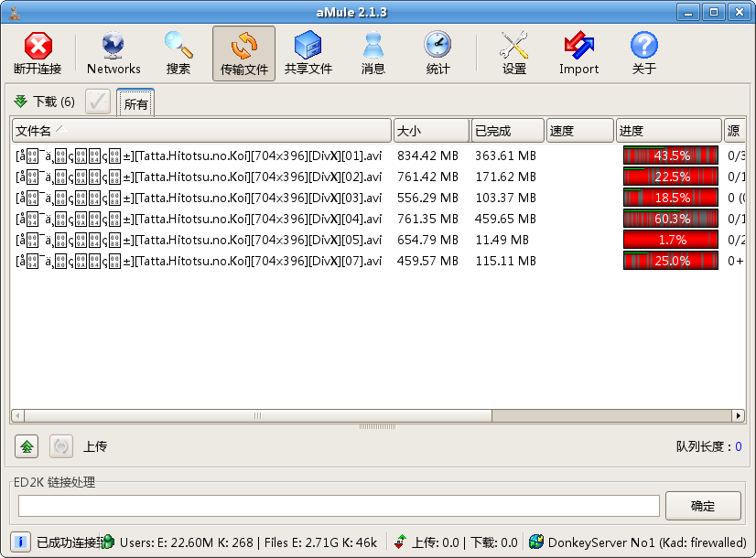
Task: Click the Import toolbar button
Action: point(579,53)
